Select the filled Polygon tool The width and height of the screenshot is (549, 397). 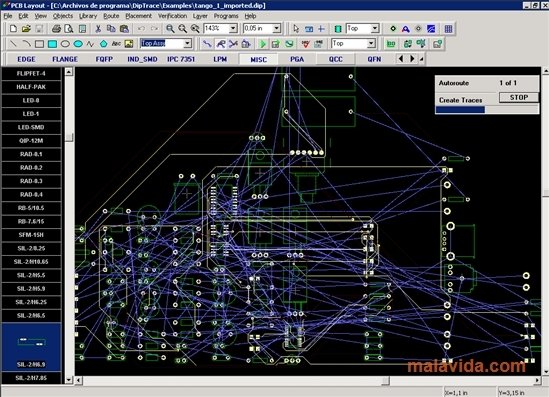pos(104,44)
